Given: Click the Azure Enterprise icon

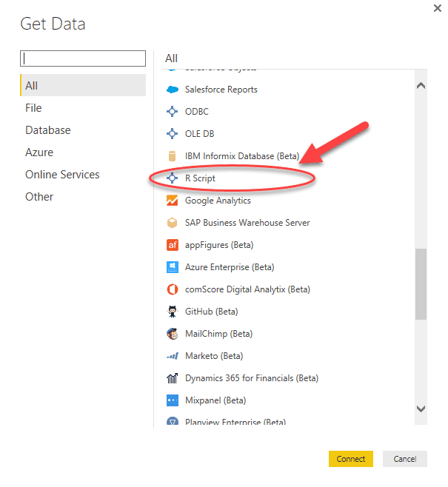Looking at the screenshot, I should tap(173, 267).
